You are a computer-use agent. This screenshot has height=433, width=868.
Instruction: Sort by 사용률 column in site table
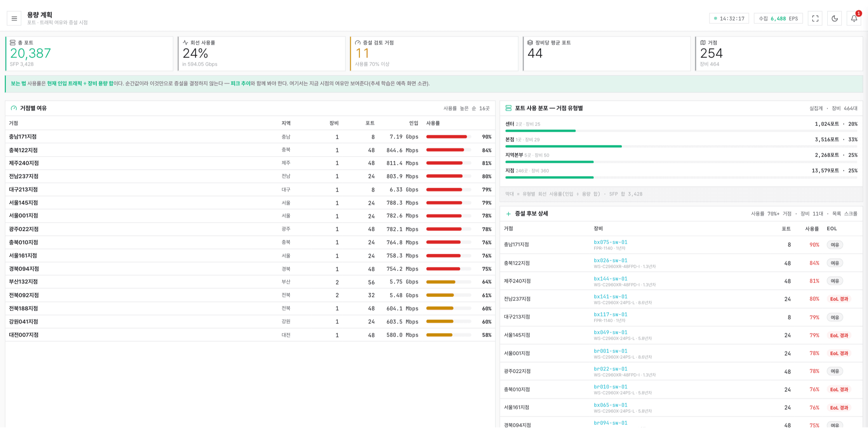click(x=433, y=123)
